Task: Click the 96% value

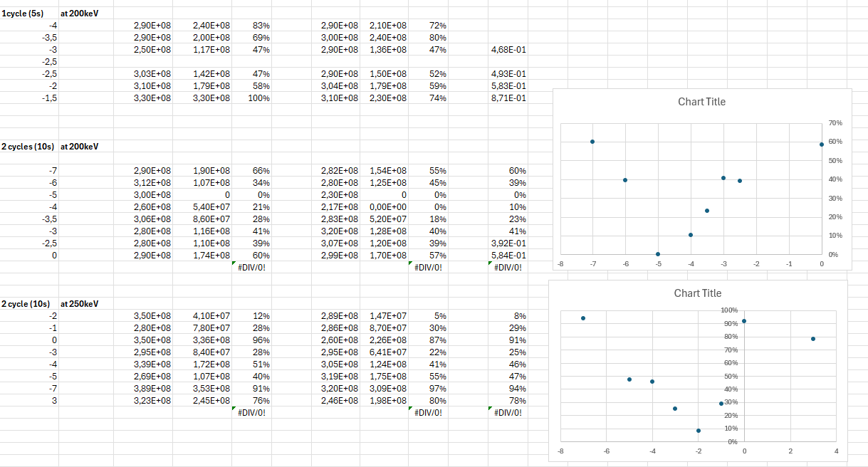Action: (252, 340)
